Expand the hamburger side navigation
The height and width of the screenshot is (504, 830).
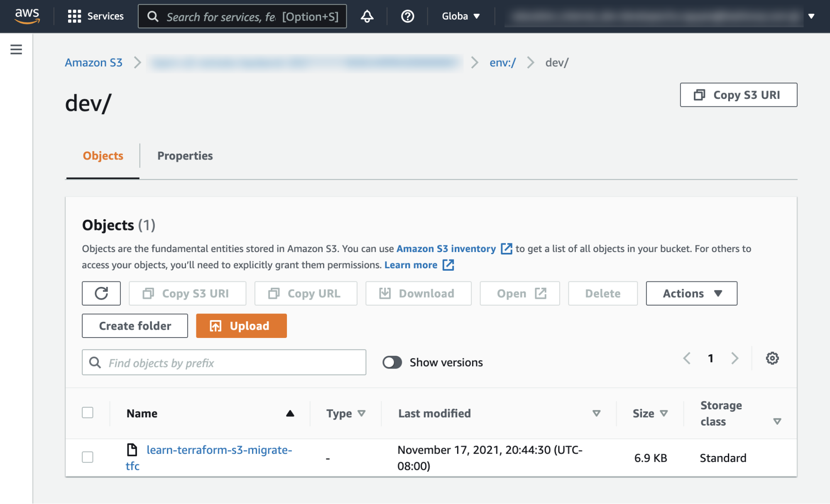pos(16,49)
